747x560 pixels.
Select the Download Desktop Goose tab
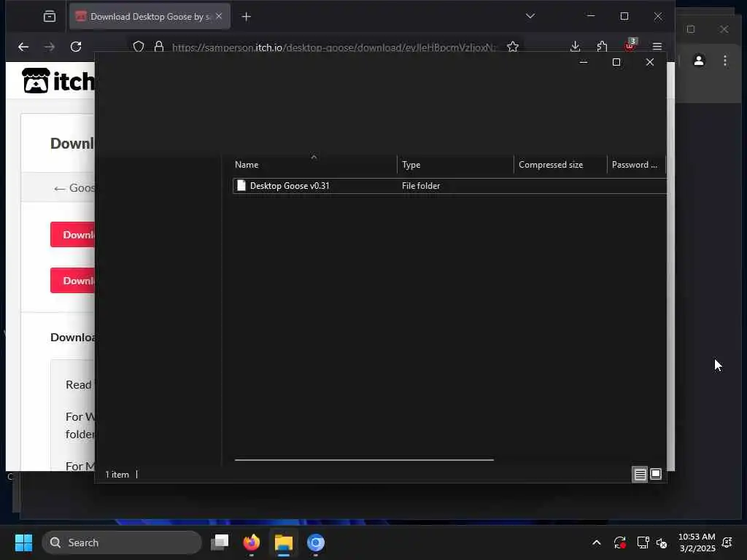coord(150,17)
